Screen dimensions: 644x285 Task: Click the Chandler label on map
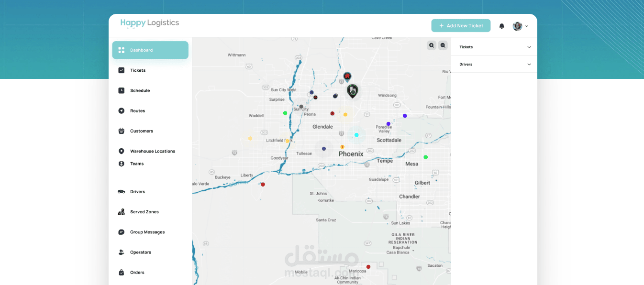coord(410,197)
